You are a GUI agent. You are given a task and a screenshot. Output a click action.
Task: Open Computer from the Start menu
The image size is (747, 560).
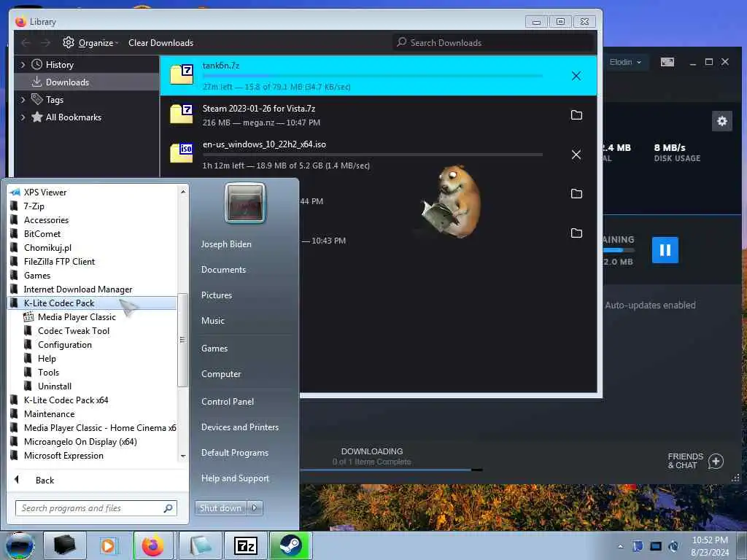(220, 374)
